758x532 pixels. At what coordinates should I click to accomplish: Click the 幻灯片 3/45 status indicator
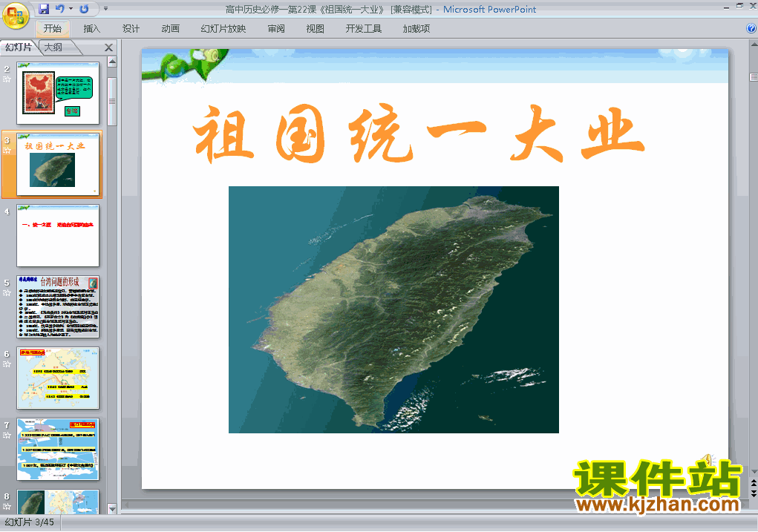[x=30, y=522]
